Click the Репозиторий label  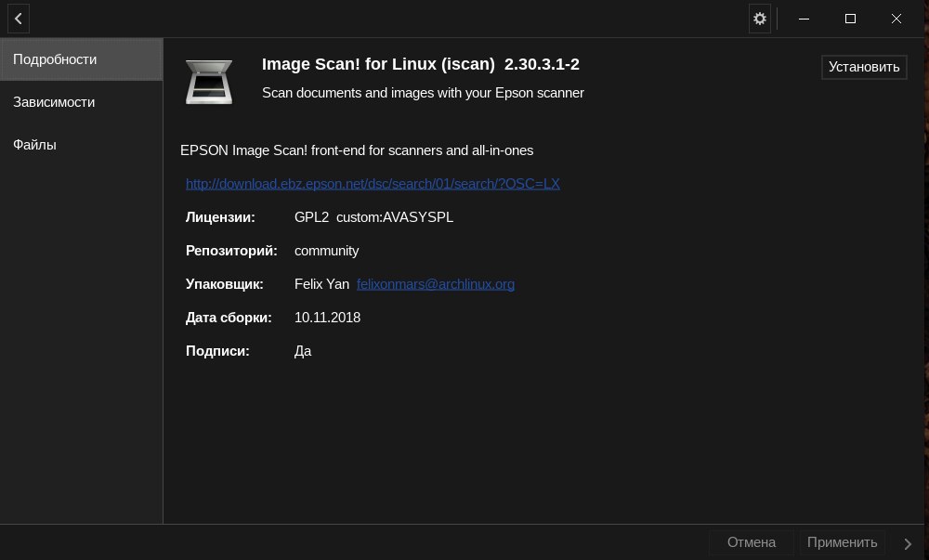click(231, 251)
